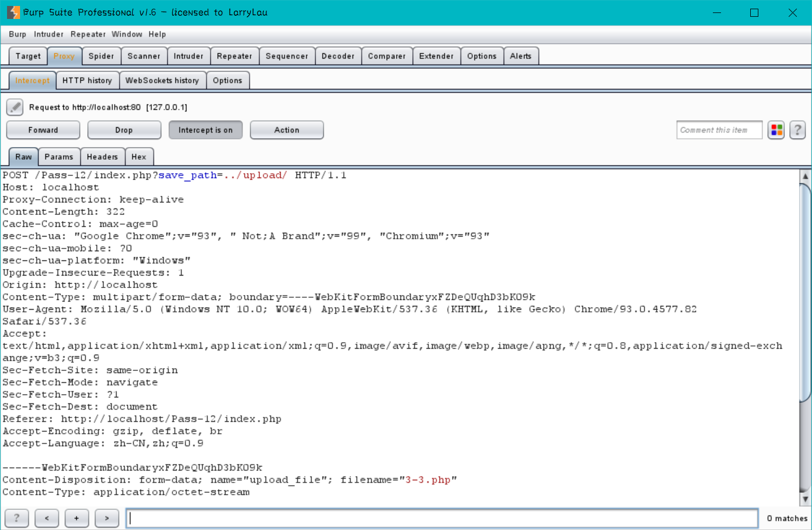
Task: Click the pencil edit target icon
Action: coord(15,107)
